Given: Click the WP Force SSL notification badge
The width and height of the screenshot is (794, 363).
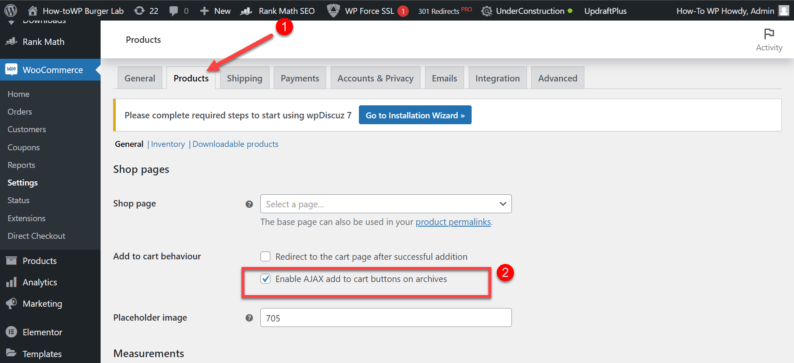Looking at the screenshot, I should coord(403,11).
